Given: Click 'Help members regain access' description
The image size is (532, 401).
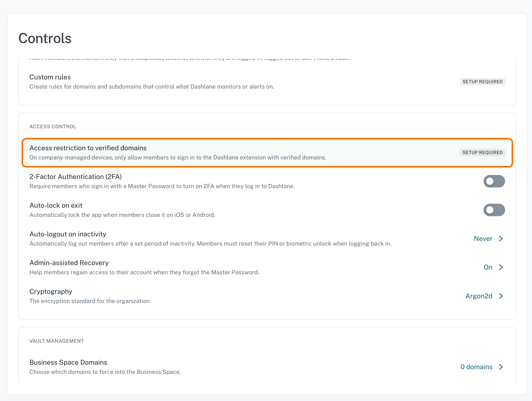Looking at the screenshot, I should (x=144, y=272).
